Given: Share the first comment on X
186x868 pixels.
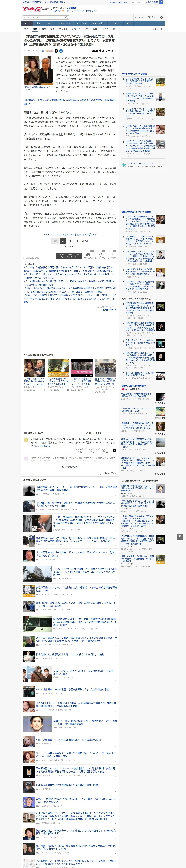Looking at the screenshot, I should (115, 450).
